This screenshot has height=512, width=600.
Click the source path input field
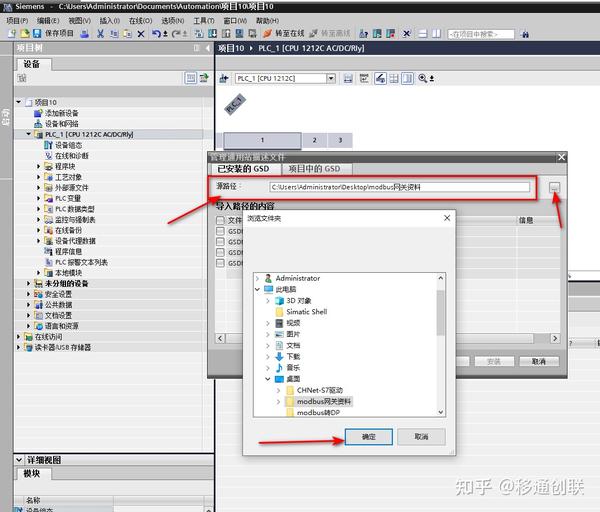click(x=400, y=187)
